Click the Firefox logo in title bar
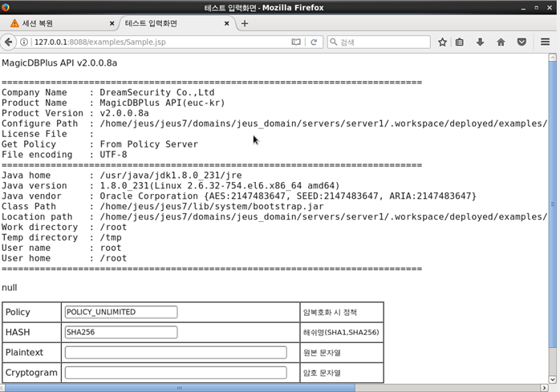 (6, 7)
